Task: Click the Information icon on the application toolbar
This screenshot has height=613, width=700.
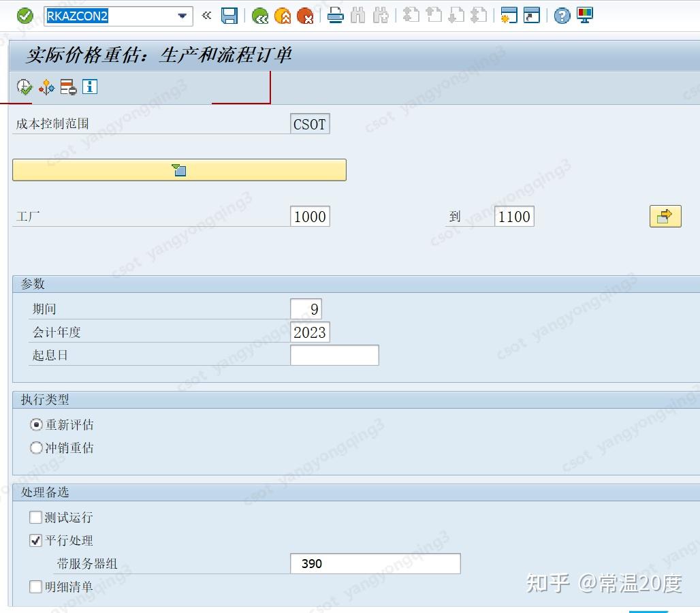Action: (x=89, y=87)
